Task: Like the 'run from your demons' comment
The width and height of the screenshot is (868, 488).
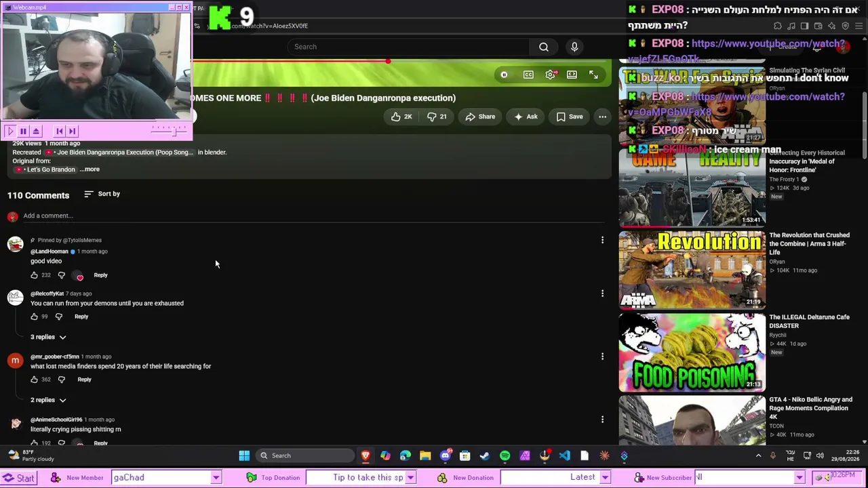Action: pyautogui.click(x=34, y=317)
